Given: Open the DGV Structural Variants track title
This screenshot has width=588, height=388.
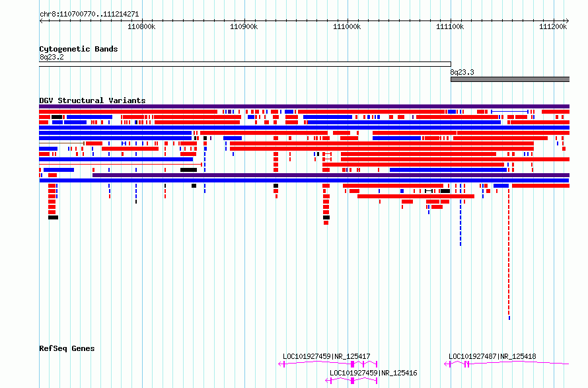Looking at the screenshot, I should [92, 100].
